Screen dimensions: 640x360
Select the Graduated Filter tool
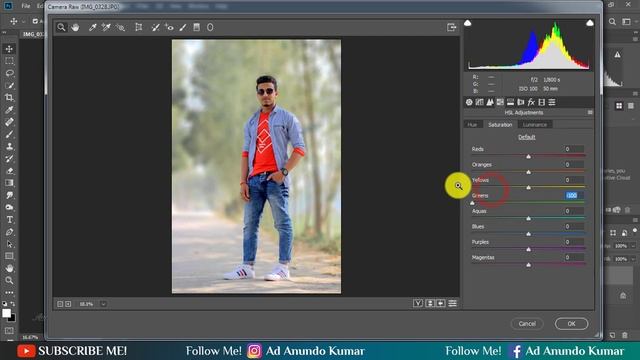click(x=196, y=27)
